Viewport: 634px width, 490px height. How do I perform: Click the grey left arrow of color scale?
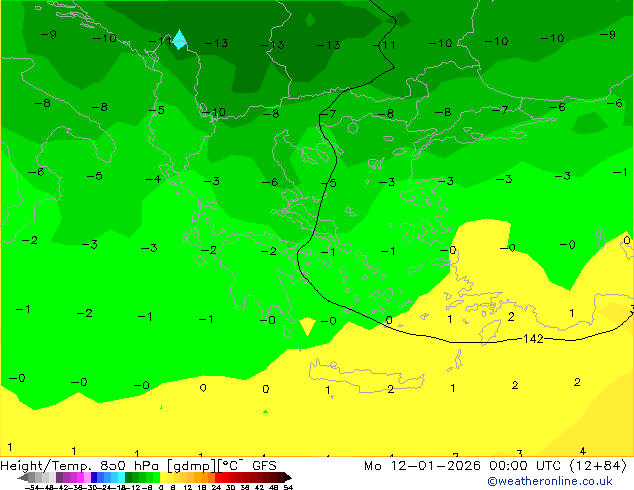tap(23, 477)
